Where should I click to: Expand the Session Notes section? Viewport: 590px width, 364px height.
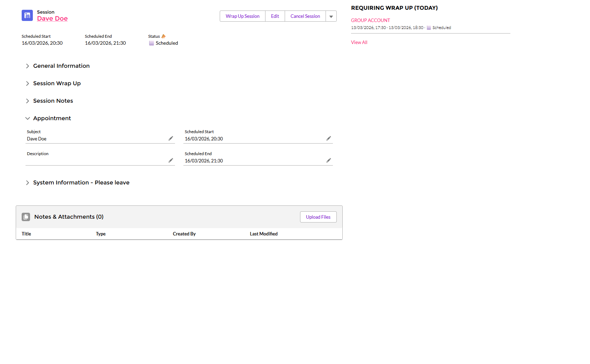[28, 101]
